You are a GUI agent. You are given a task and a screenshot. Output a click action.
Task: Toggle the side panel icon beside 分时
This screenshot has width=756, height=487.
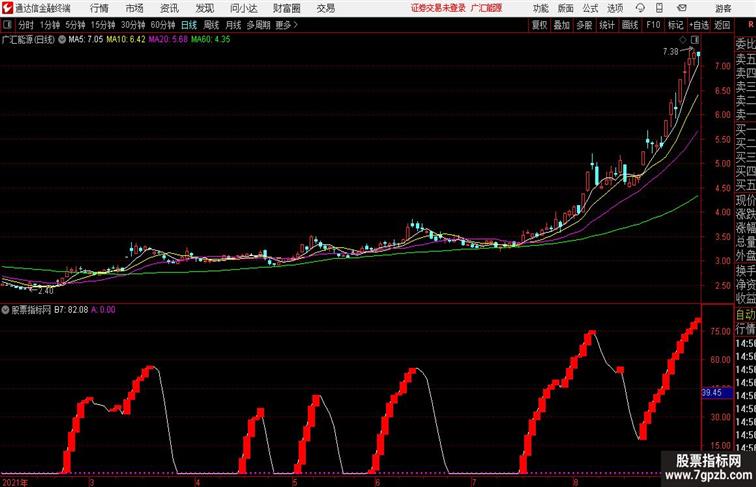click(x=7, y=25)
